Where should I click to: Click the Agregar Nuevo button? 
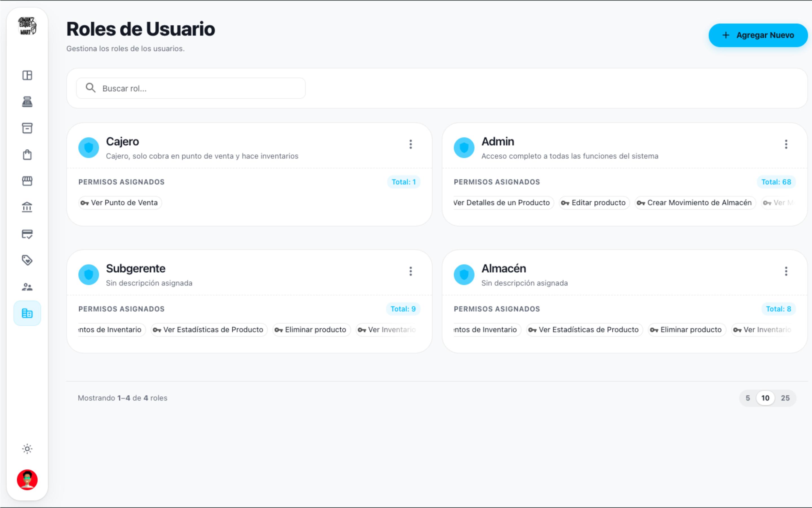point(758,35)
